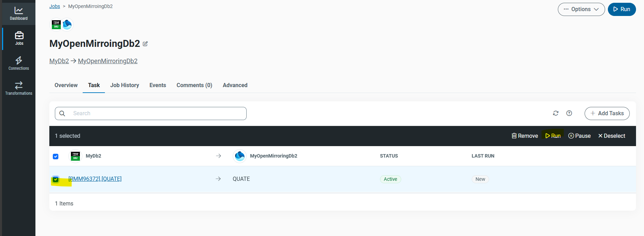This screenshot has height=236, width=644.
Task: Go to the Jobs sidebar section
Action: [19, 39]
